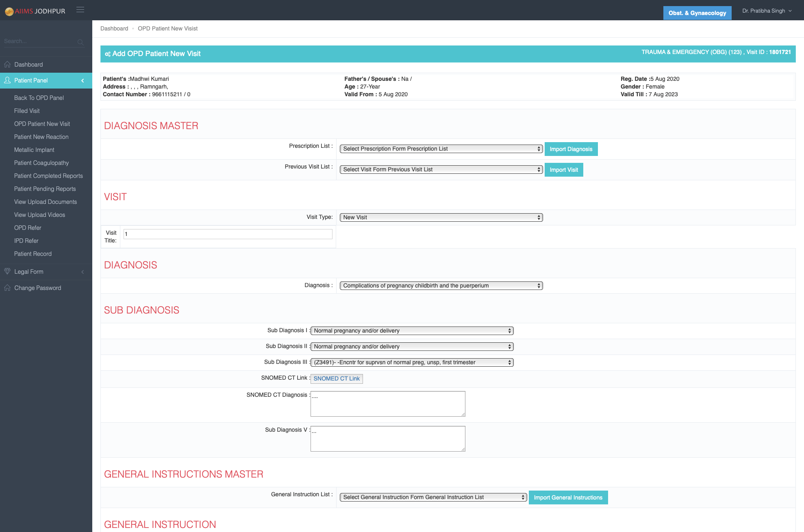
Task: Click the Obst. & Gynaecology button
Action: (x=697, y=13)
